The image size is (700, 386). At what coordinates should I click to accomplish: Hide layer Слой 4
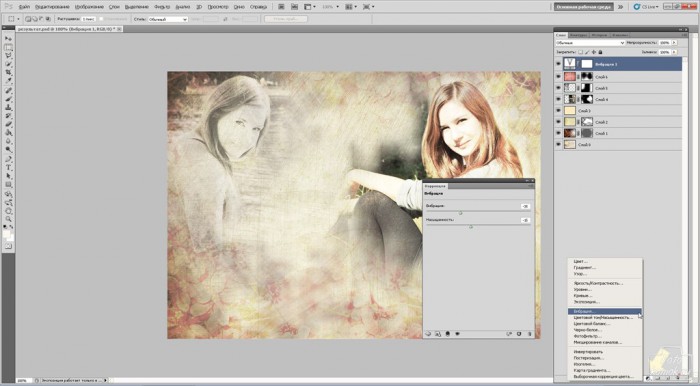558,99
